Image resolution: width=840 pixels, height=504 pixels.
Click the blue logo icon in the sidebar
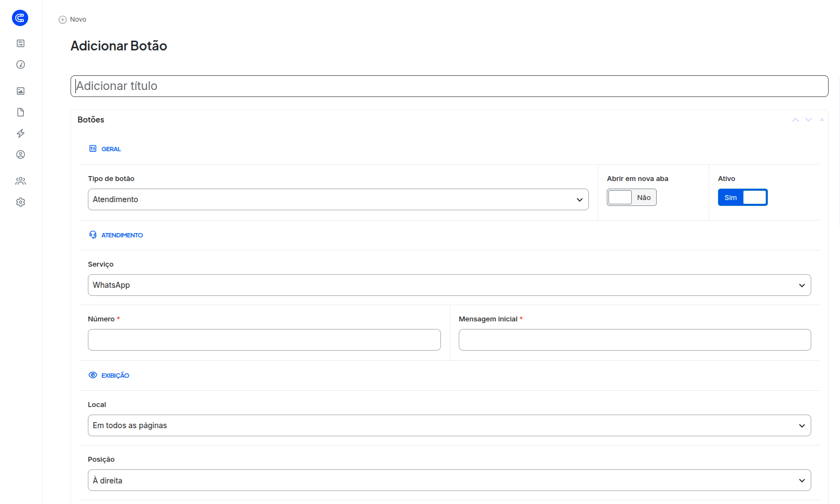coord(20,18)
